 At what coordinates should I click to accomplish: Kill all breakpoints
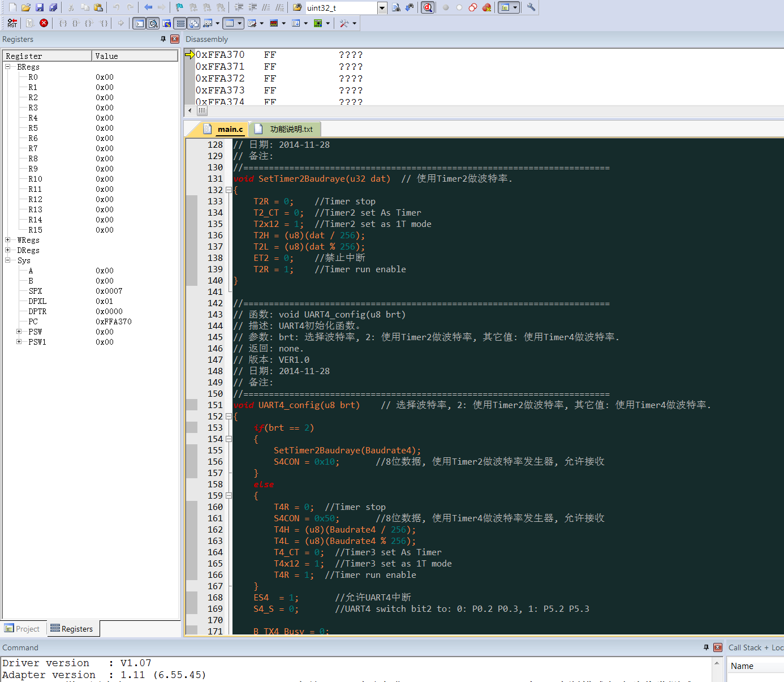pyautogui.click(x=486, y=7)
